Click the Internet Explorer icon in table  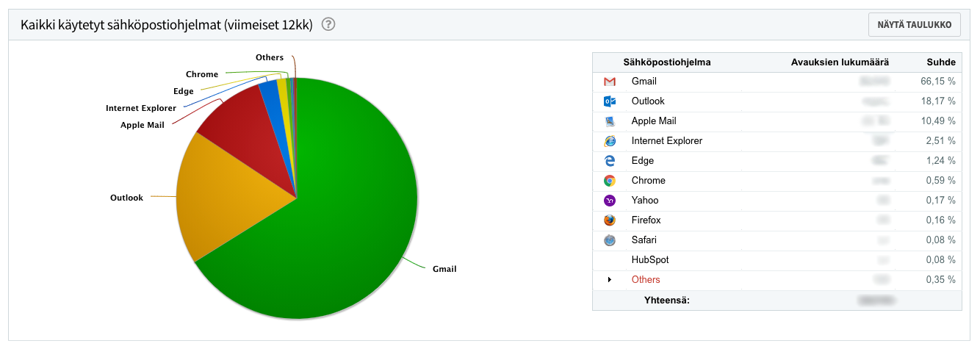pos(609,141)
